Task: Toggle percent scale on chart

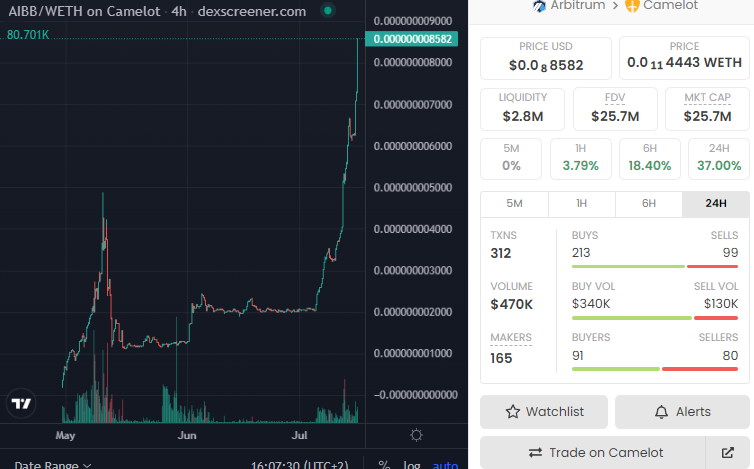Action: 384,465
